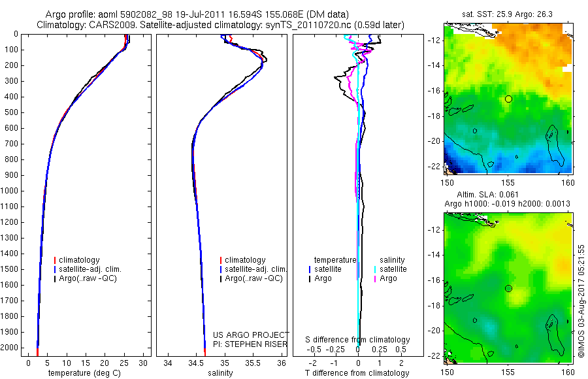Click S difference scale label 0.25
This screenshot has width=588, height=379.
(380, 350)
